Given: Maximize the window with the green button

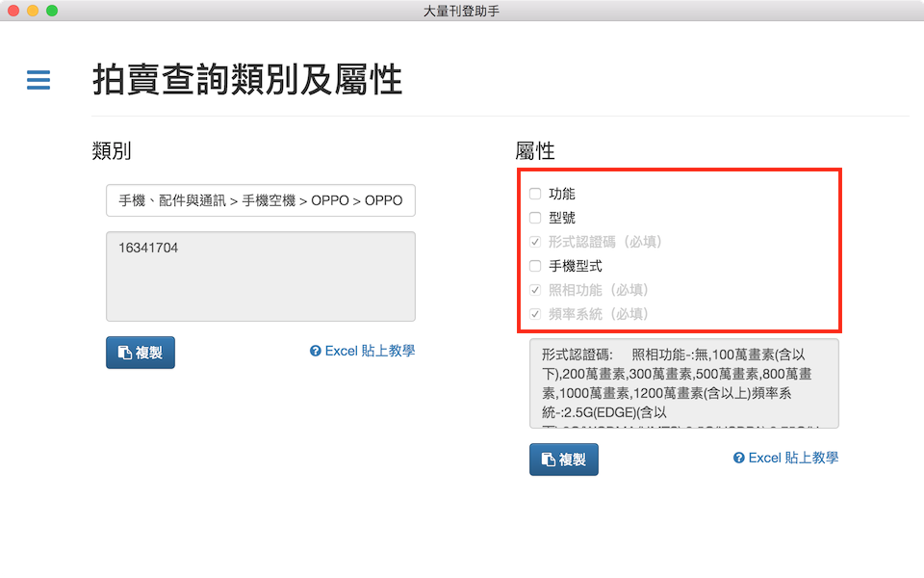Looking at the screenshot, I should click(x=52, y=11).
